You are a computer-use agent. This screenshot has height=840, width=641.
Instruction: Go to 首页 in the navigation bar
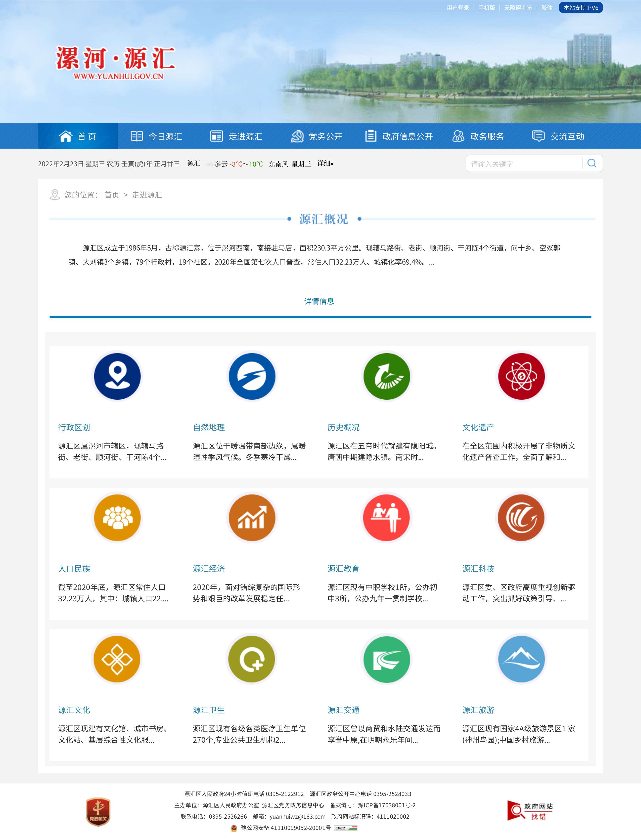click(x=77, y=136)
